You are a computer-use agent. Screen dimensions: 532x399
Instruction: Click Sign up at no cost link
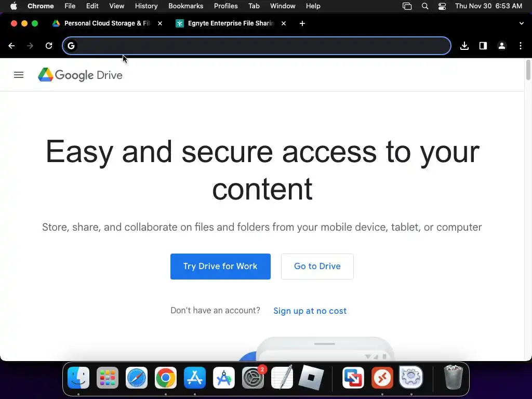310,311
